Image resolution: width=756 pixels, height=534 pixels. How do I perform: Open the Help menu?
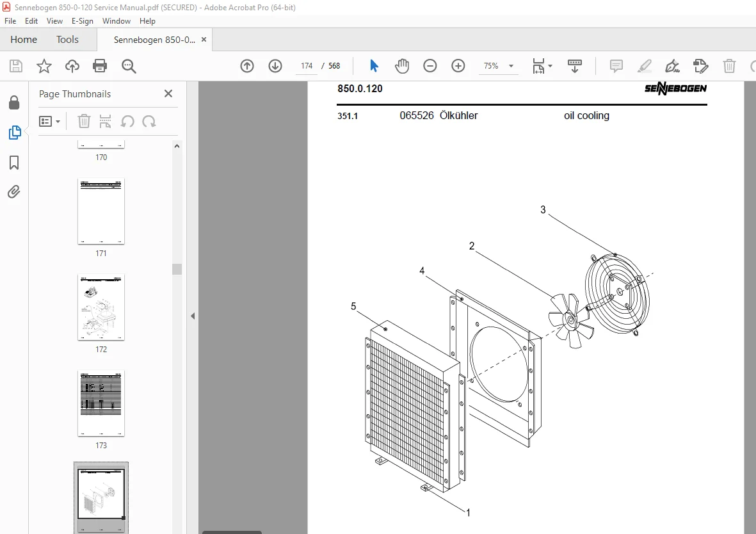click(147, 21)
